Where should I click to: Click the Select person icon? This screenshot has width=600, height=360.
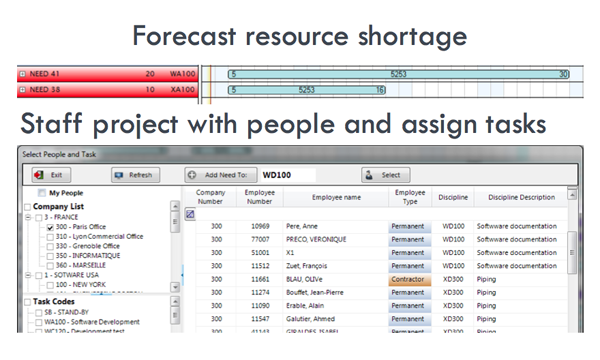point(369,175)
